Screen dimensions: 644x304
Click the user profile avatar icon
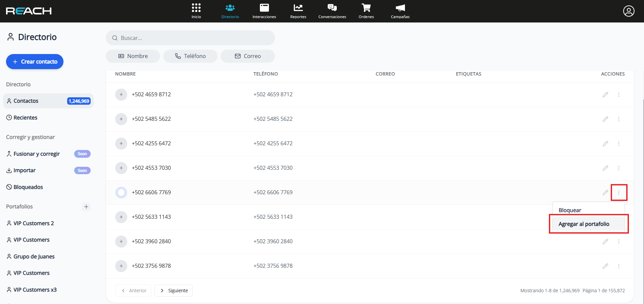[x=629, y=11]
